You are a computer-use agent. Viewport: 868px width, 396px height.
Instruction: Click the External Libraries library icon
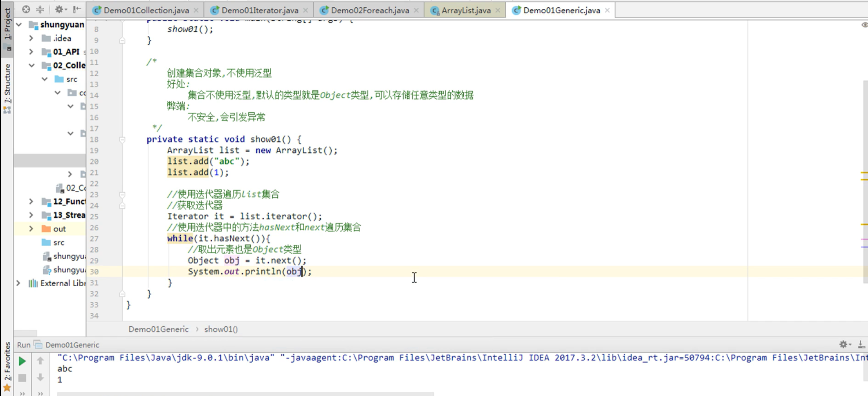(33, 283)
